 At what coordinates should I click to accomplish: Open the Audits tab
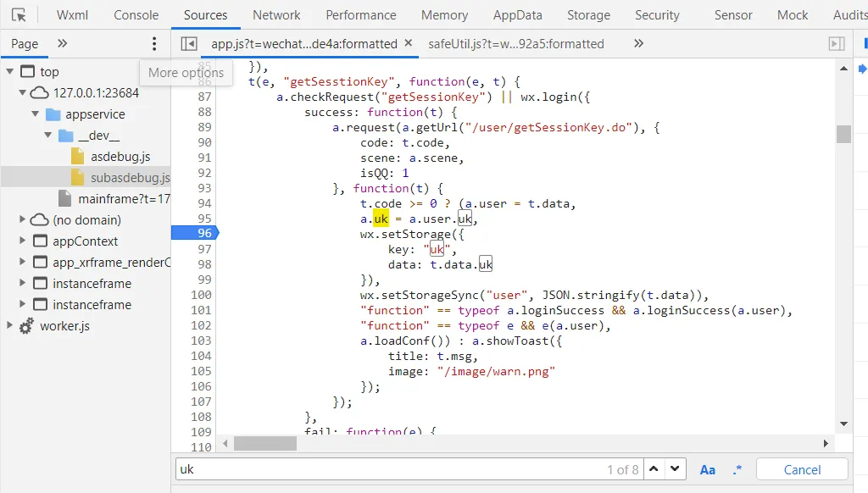[850, 15]
